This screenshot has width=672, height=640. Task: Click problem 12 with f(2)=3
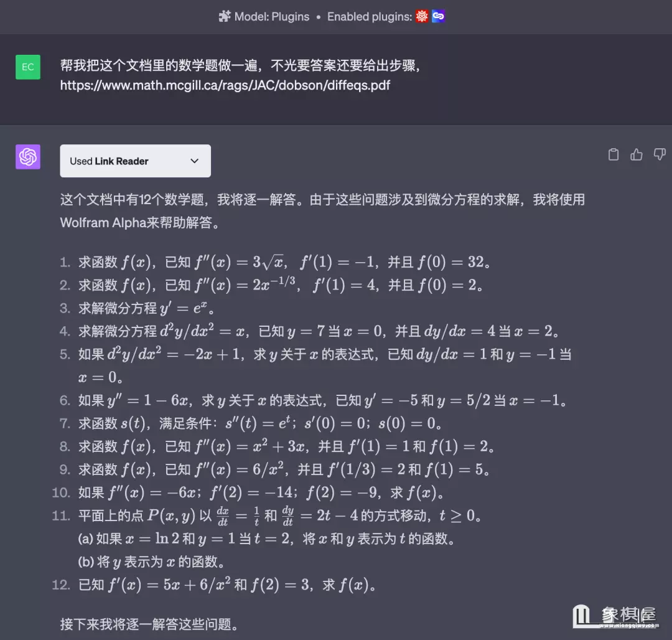click(x=228, y=585)
